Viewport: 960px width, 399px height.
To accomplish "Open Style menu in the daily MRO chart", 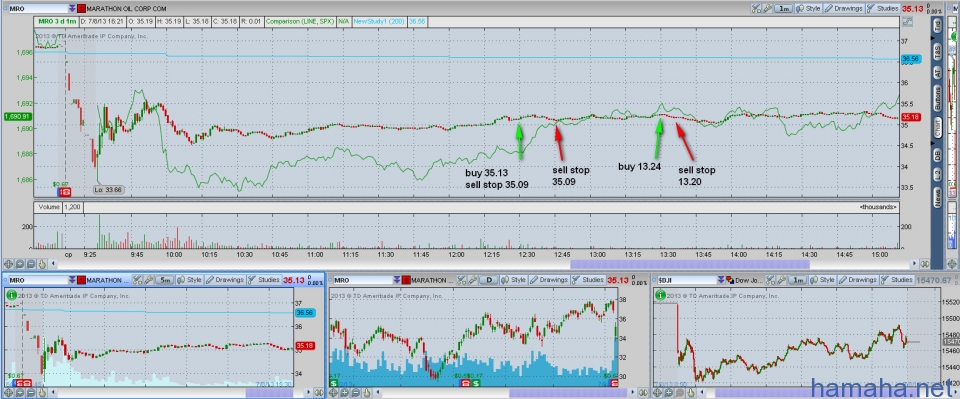I will (x=513, y=280).
